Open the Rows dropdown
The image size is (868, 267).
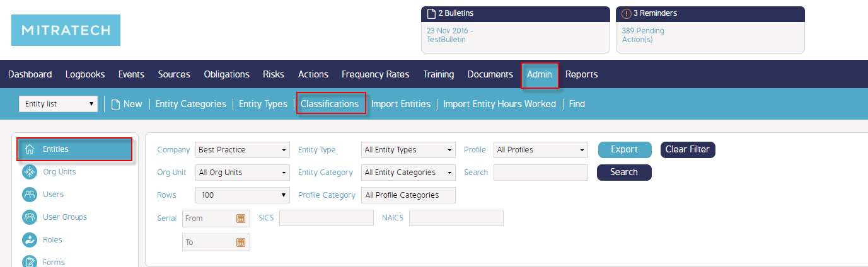243,195
